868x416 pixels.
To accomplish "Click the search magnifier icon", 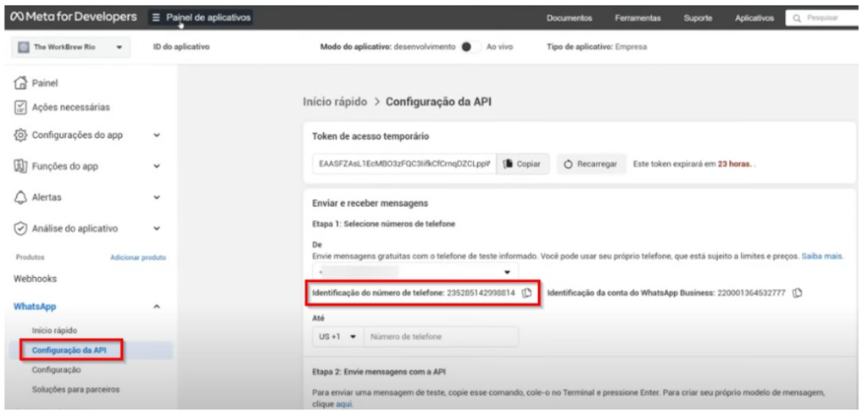I will click(x=797, y=19).
